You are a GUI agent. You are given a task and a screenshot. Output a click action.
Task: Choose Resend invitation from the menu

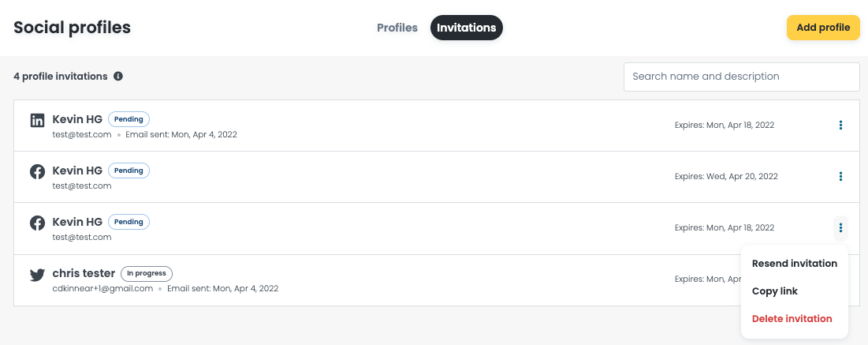(x=795, y=264)
